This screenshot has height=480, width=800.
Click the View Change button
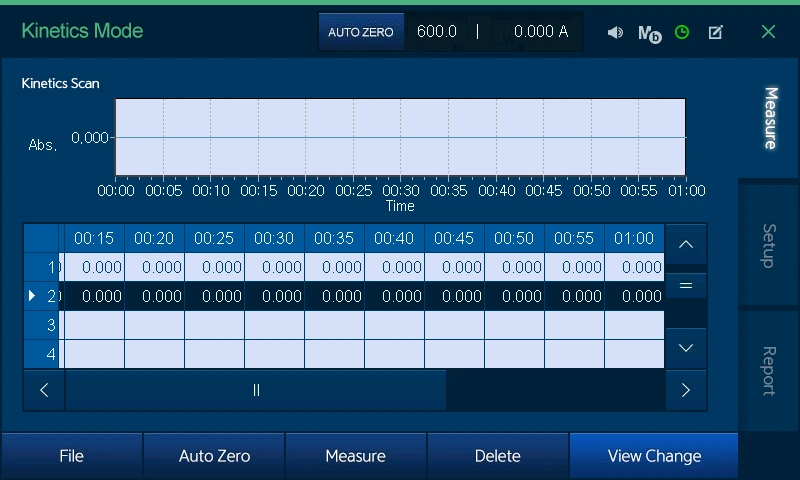point(654,456)
